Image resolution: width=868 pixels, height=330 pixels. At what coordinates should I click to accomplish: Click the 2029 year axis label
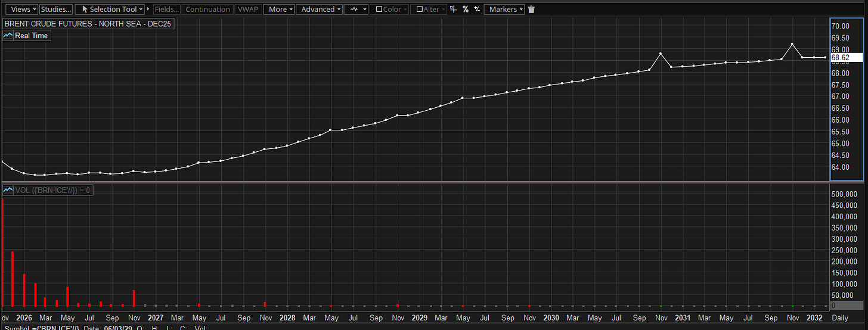pyautogui.click(x=419, y=318)
